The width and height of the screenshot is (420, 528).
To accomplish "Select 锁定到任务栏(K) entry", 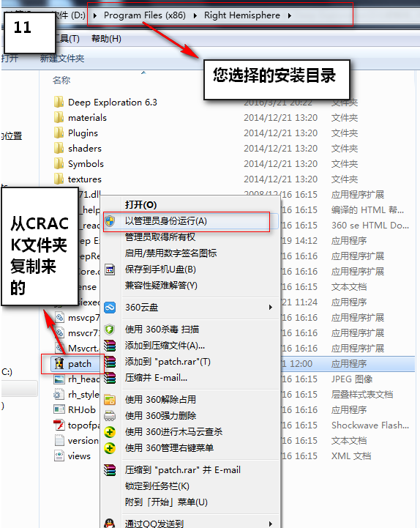I will pos(157,486).
